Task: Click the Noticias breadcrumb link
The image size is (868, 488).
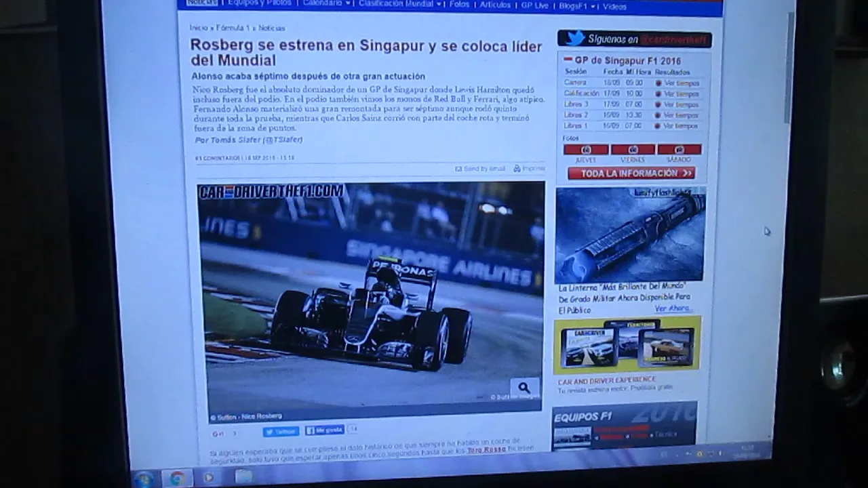Action: point(271,28)
